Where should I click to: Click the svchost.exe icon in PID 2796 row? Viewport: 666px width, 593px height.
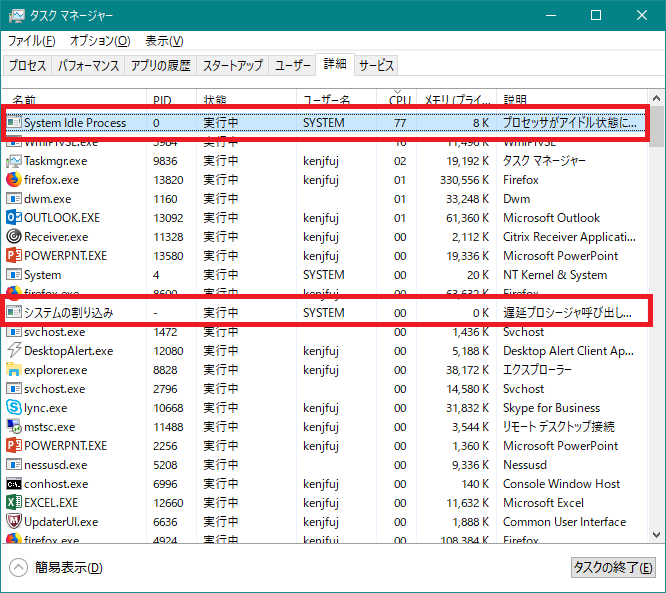point(14,389)
